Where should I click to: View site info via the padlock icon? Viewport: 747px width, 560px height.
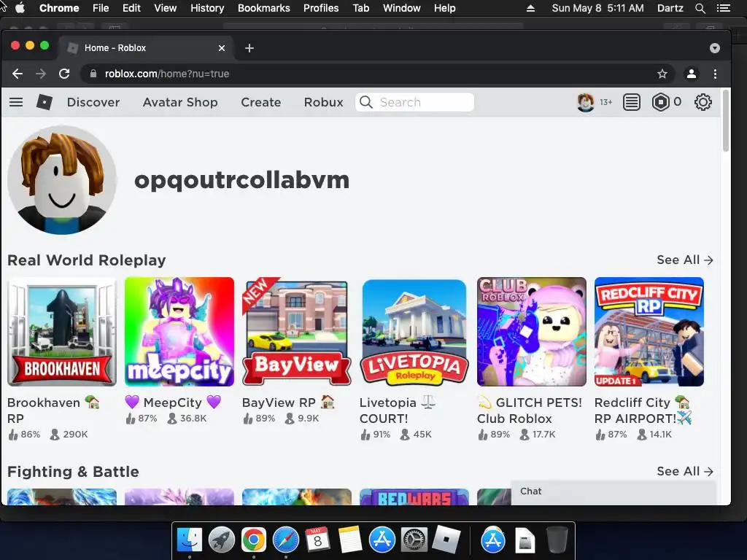pyautogui.click(x=93, y=74)
